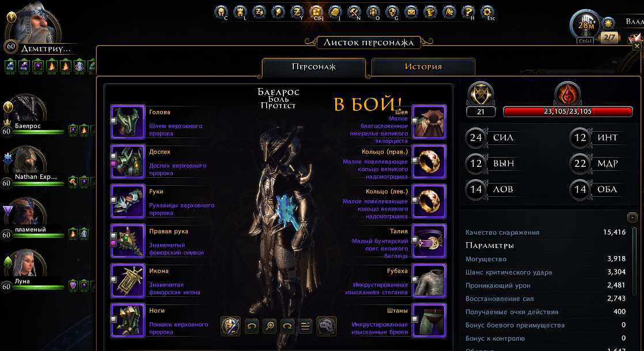Expand the 2/7 counter near minimap
The image size is (644, 351).
pos(609,37)
